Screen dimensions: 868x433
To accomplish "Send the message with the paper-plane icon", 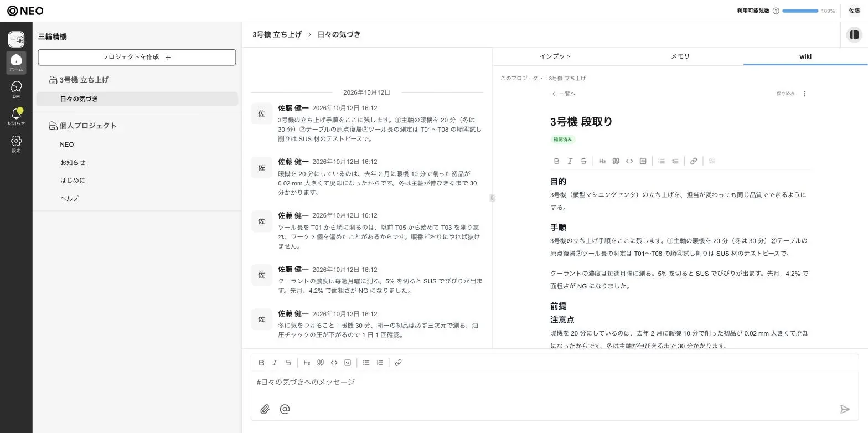I will (845, 409).
